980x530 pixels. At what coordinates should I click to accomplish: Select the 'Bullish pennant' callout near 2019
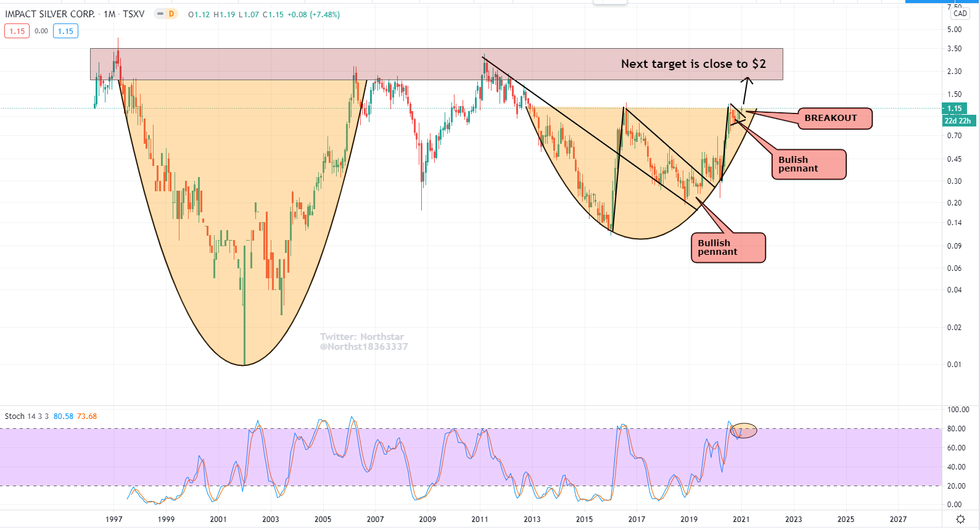coord(728,247)
